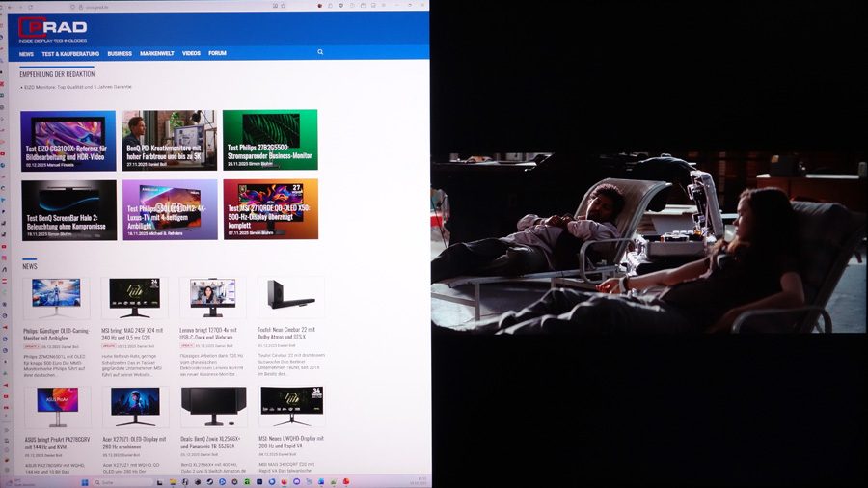Open the Test EIZO CG3100X article tile
Image resolution: width=868 pixels, height=488 pixels.
[x=68, y=140]
